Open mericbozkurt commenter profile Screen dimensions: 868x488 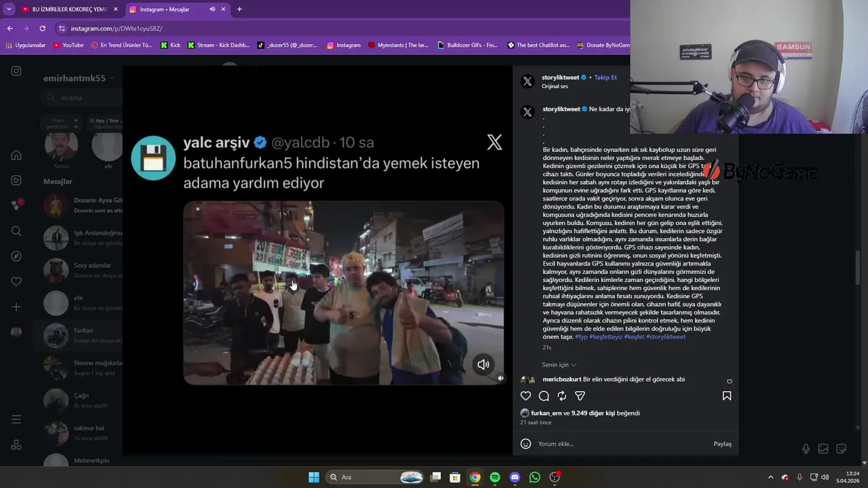[x=561, y=380]
